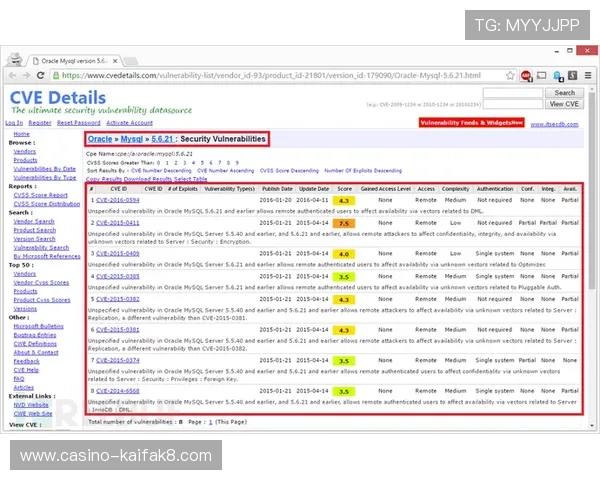The height and width of the screenshot is (480, 600).
Task: Click the Publish Date column header
Action: pyautogui.click(x=277, y=189)
